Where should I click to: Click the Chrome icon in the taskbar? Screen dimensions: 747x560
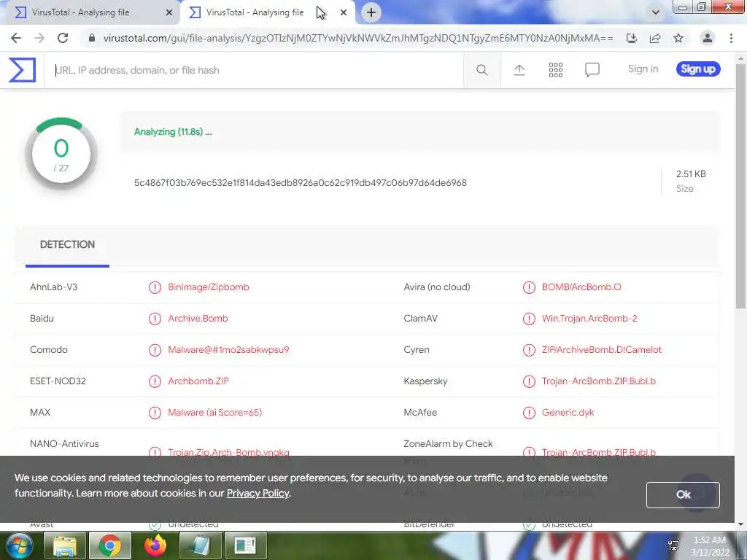[x=110, y=545]
